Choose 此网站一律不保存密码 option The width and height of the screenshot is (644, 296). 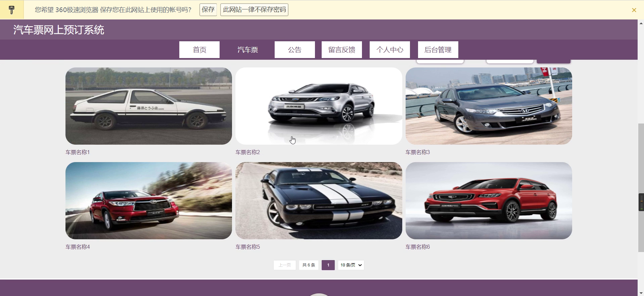point(254,10)
